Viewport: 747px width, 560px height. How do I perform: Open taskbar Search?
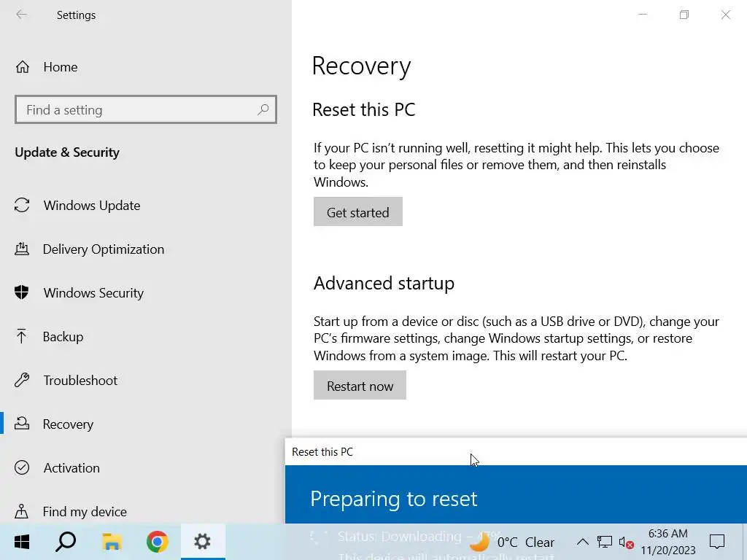click(x=66, y=542)
